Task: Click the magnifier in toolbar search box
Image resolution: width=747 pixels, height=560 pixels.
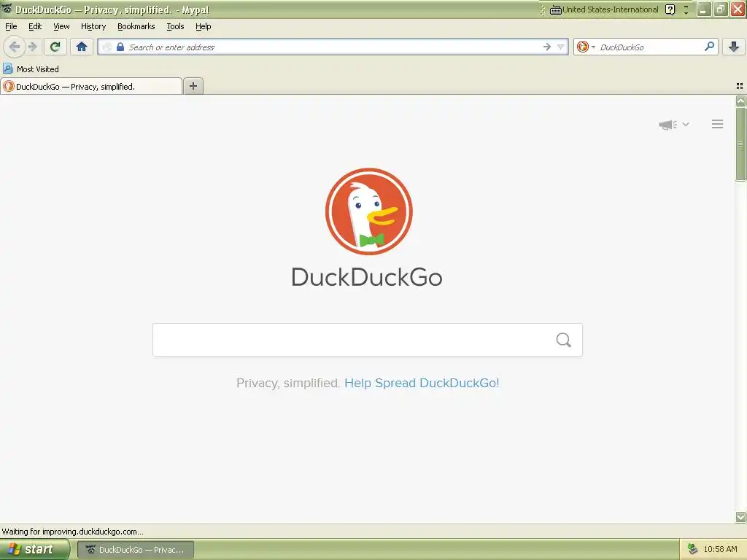Action: tap(709, 47)
